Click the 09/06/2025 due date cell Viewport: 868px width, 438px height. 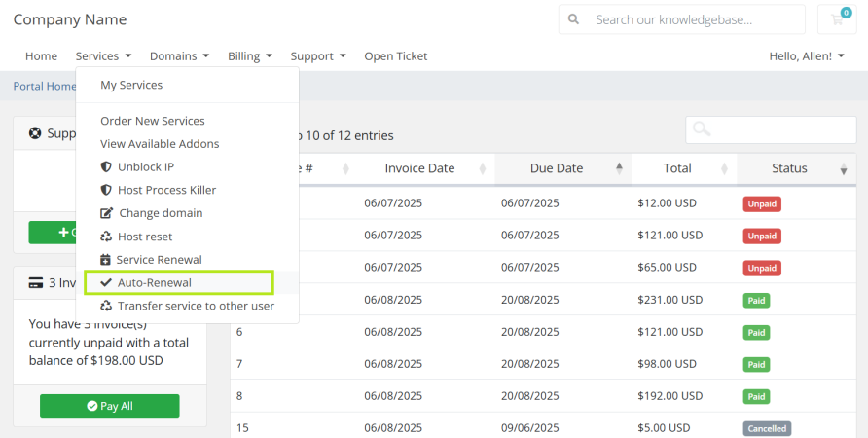(529, 428)
